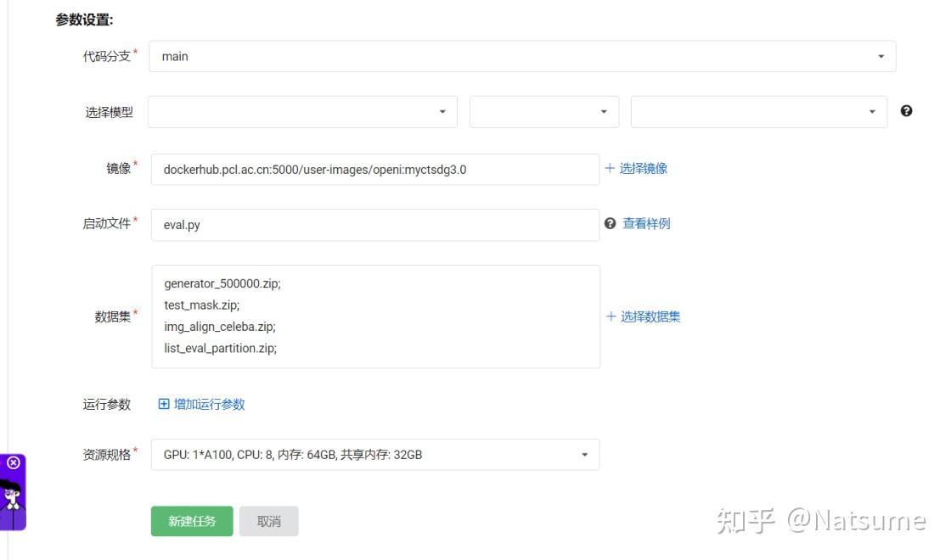The image size is (951, 560).
Task: Open 查看样例 to view examples
Action: point(647,223)
